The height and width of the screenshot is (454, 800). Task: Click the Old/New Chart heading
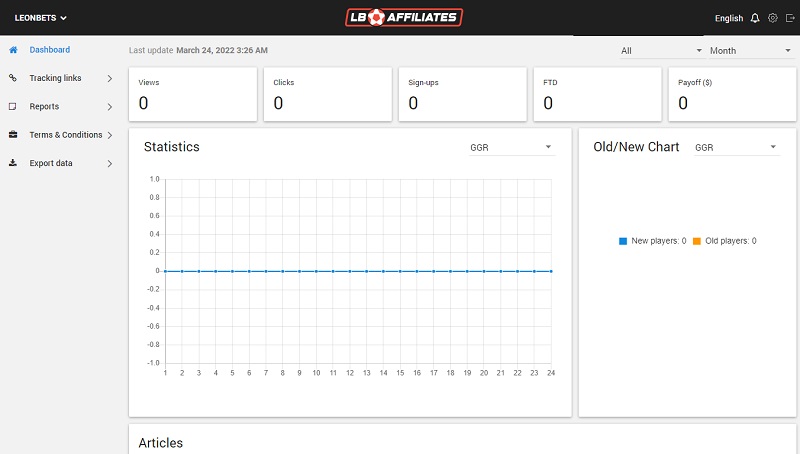click(636, 147)
